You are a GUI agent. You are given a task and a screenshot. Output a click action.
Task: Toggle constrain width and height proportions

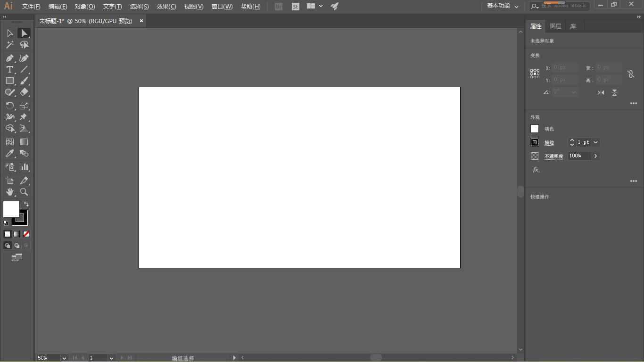(631, 74)
